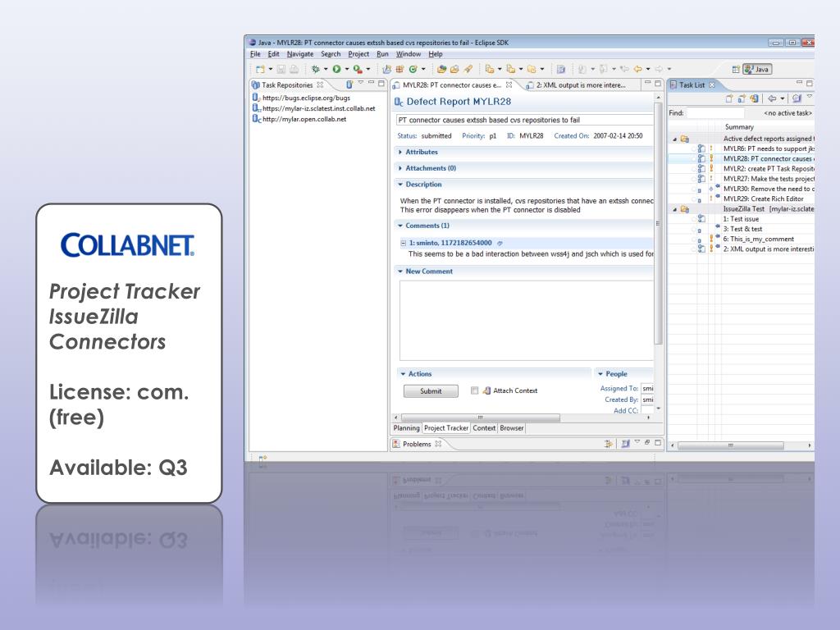Click the Debug bug icon in toolbar

pos(316,69)
